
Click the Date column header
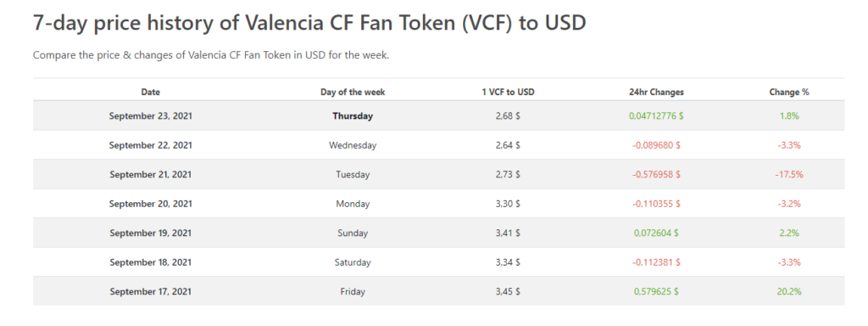[x=151, y=92]
